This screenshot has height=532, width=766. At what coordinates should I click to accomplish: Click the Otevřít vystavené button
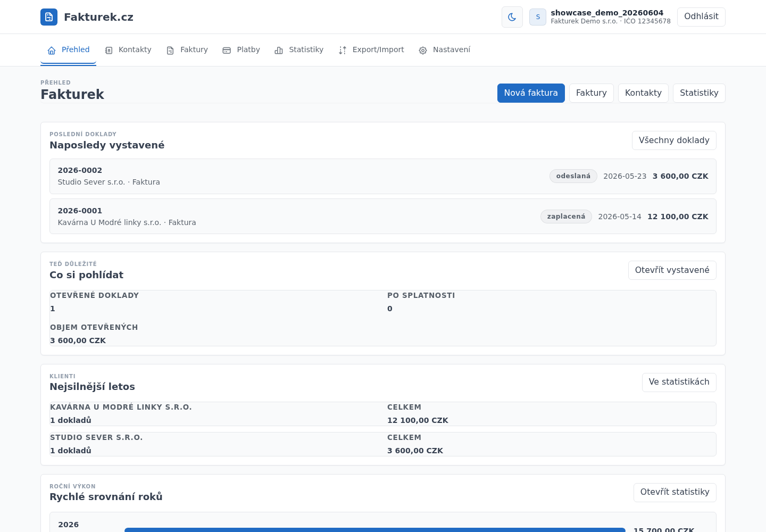672,270
